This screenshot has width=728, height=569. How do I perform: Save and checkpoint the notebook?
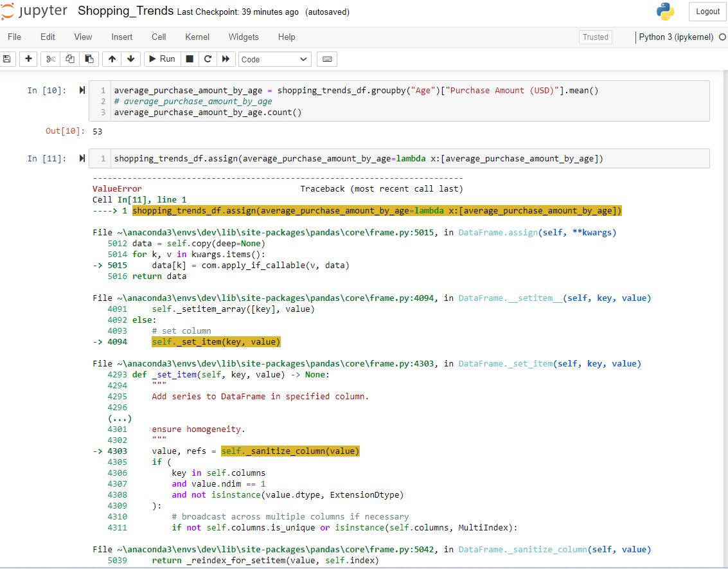7,59
